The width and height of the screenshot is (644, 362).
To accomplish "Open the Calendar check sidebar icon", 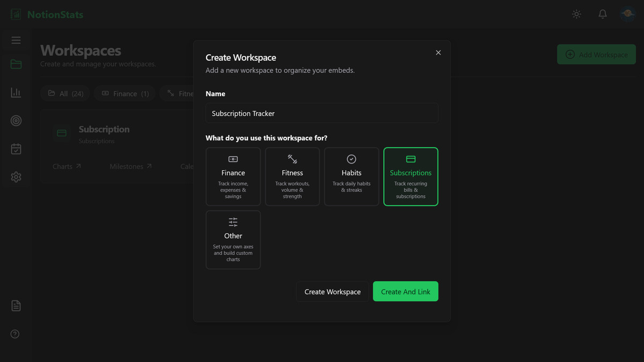I will click(16, 149).
